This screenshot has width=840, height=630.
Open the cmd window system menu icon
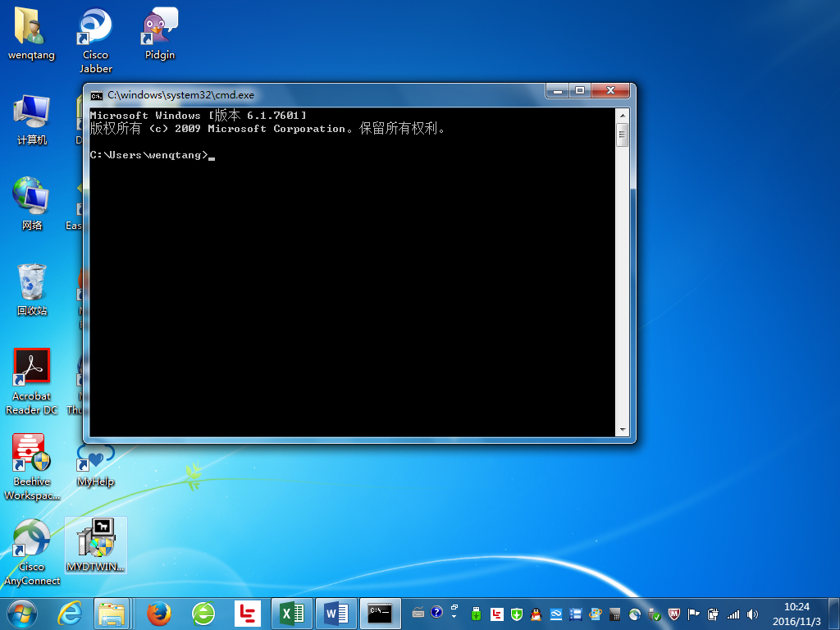coord(97,95)
